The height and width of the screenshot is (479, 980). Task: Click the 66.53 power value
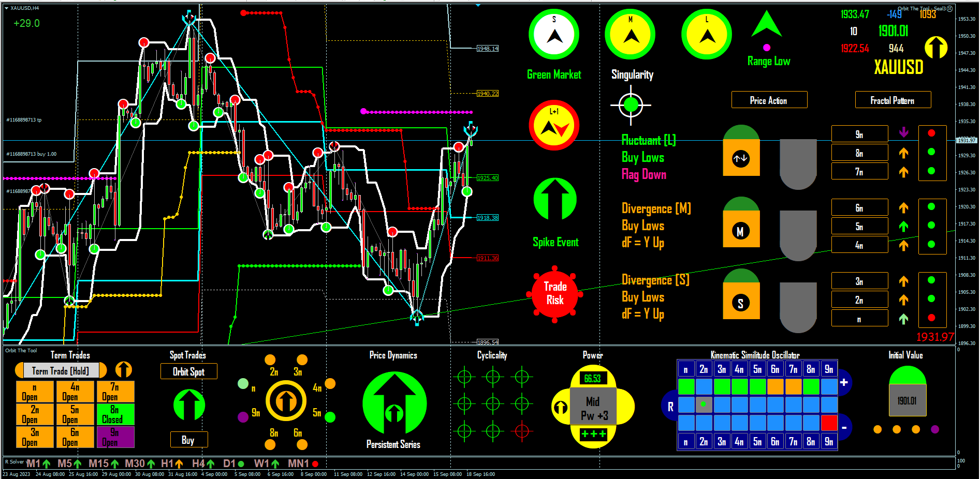pyautogui.click(x=592, y=379)
